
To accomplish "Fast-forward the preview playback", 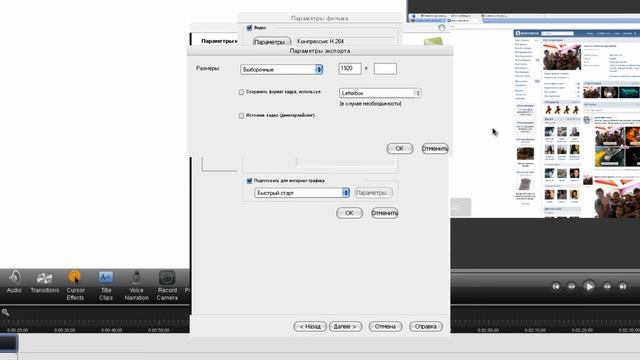I will [x=607, y=287].
